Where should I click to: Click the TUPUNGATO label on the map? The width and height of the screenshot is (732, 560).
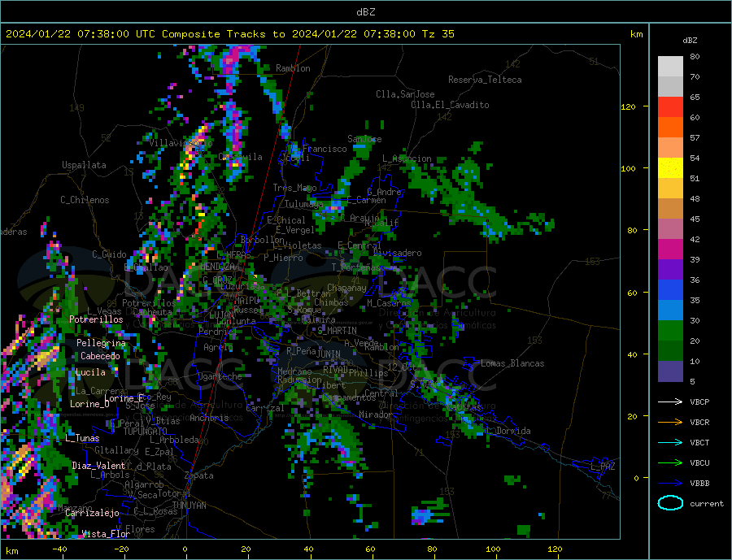tap(145, 432)
